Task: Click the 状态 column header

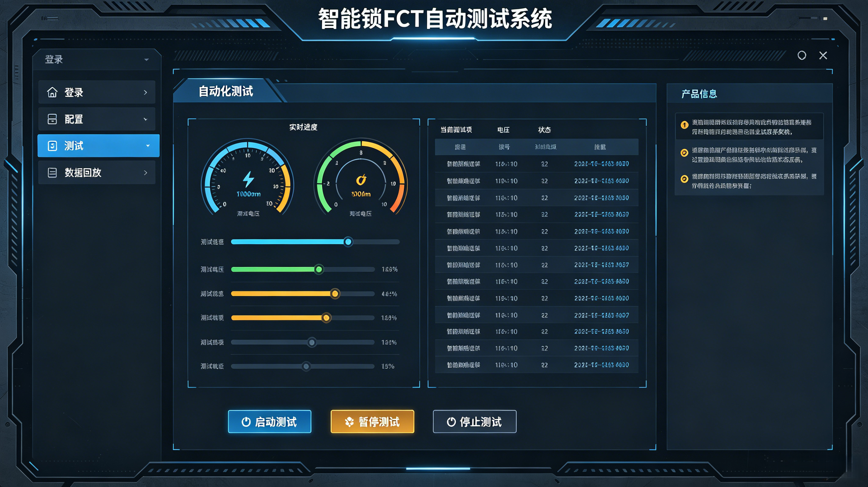Action: (545, 130)
